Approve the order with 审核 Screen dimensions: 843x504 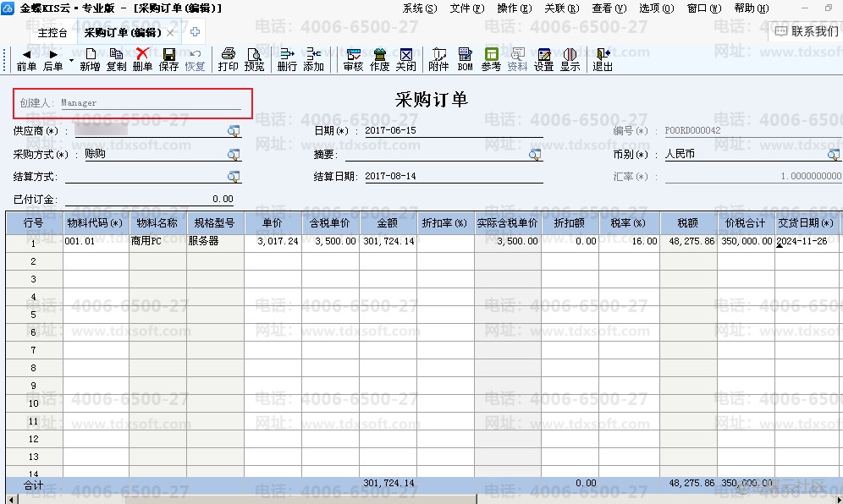coord(353,60)
